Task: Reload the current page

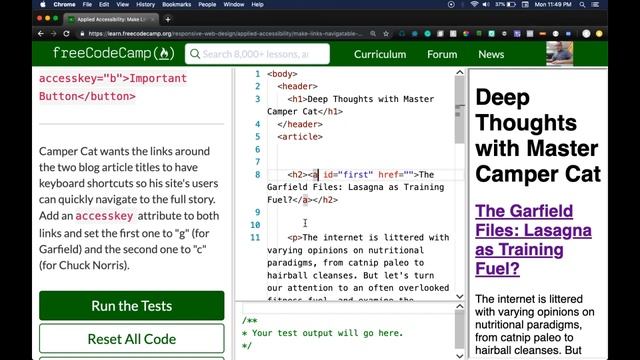Action: point(67,34)
